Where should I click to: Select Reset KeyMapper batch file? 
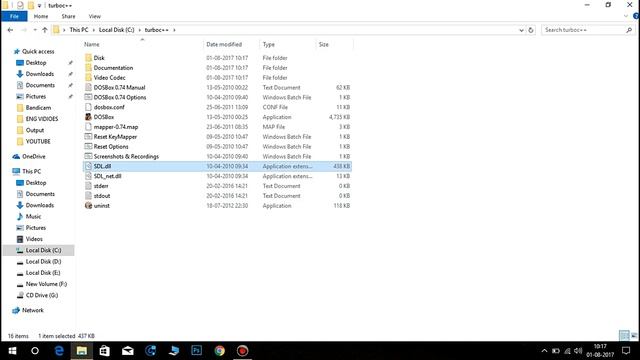point(115,137)
